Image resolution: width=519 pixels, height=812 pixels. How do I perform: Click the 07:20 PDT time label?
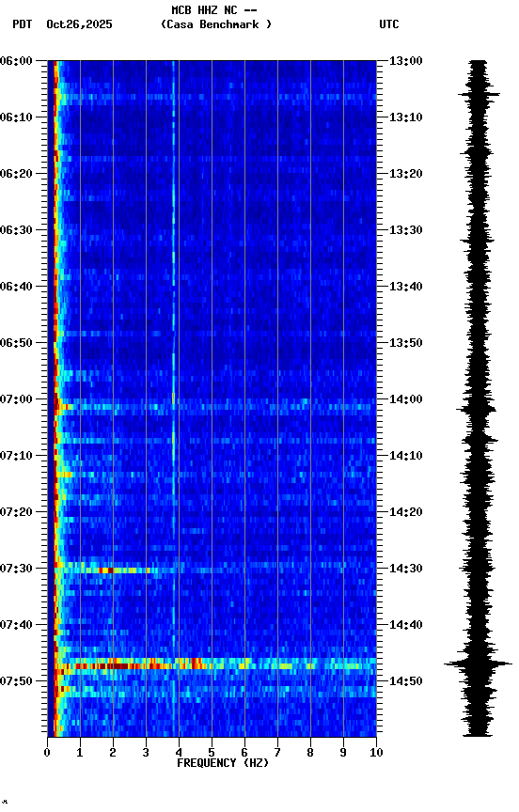point(16,512)
